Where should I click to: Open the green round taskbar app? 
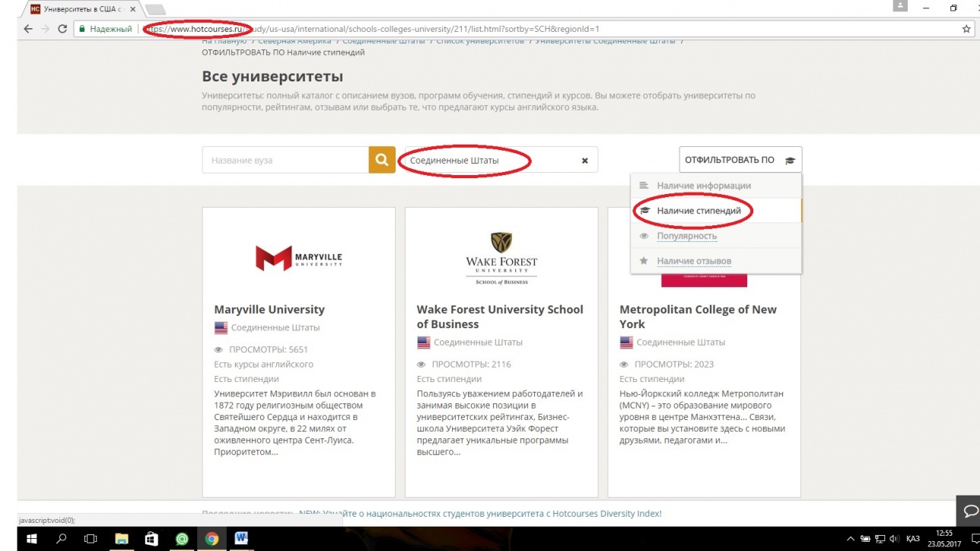pos(181,538)
